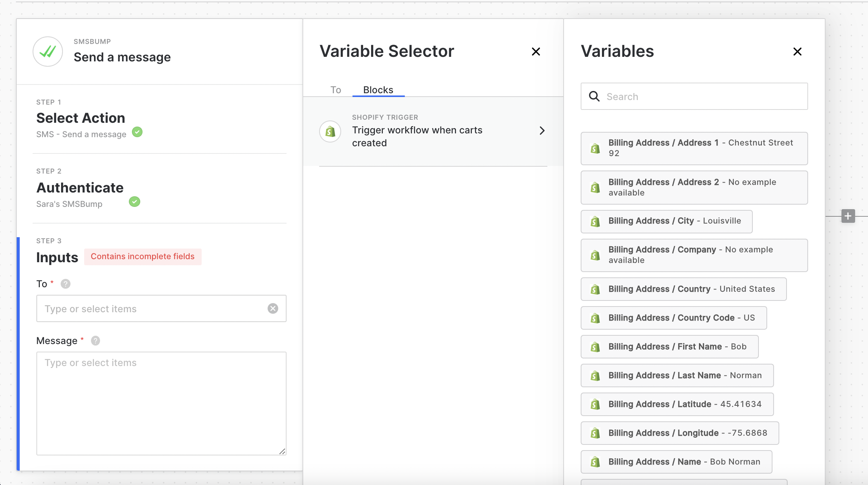Insert Billing Address / City variable
The width and height of the screenshot is (868, 485).
pos(666,221)
